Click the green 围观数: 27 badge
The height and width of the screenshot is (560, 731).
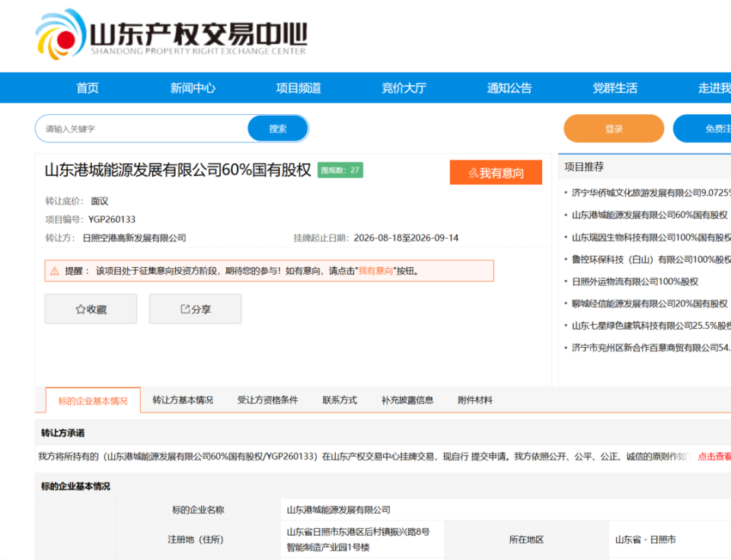pyautogui.click(x=340, y=170)
